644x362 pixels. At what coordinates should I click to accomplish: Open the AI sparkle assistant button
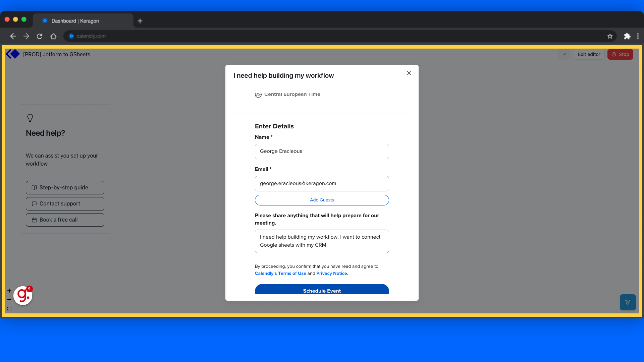tap(628, 302)
